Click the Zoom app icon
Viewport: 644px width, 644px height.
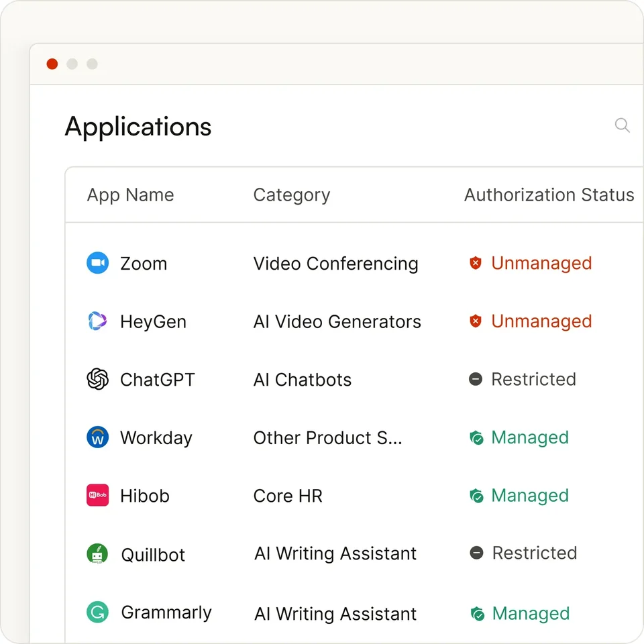pos(98,263)
